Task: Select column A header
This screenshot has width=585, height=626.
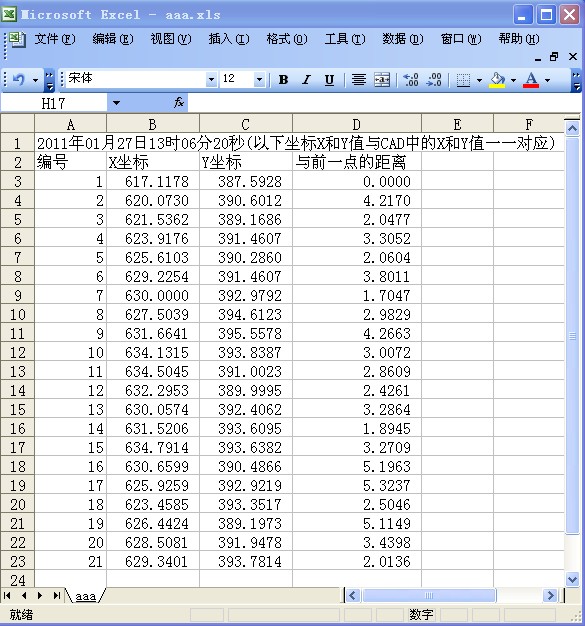Action: tap(71, 125)
